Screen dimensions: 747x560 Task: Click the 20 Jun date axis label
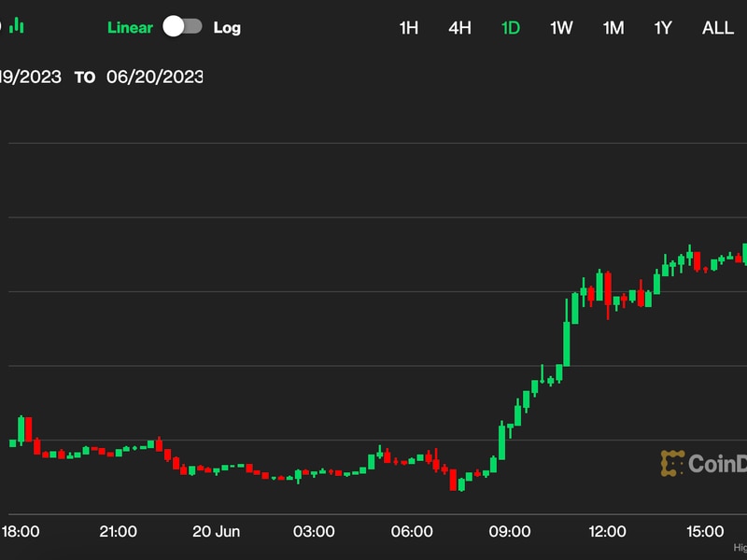point(217,532)
